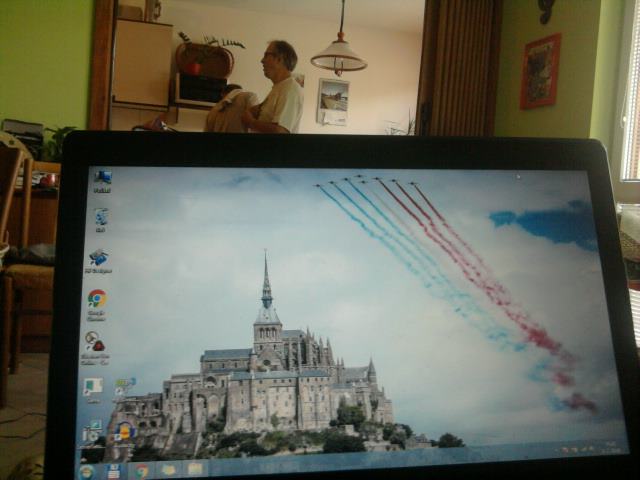The height and width of the screenshot is (480, 640).
Task: Select the blue toolbox-style shortcut above Chrome
Action: [x=98, y=261]
